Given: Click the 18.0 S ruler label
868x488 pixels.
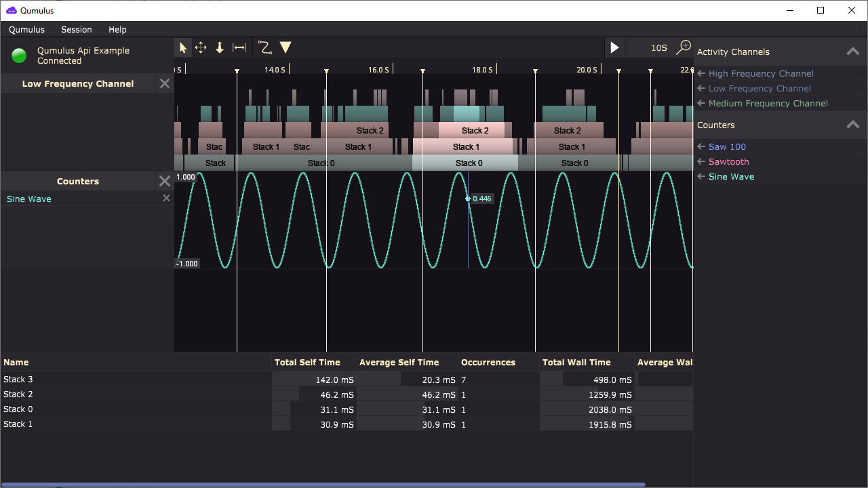Looking at the screenshot, I should tap(482, 70).
